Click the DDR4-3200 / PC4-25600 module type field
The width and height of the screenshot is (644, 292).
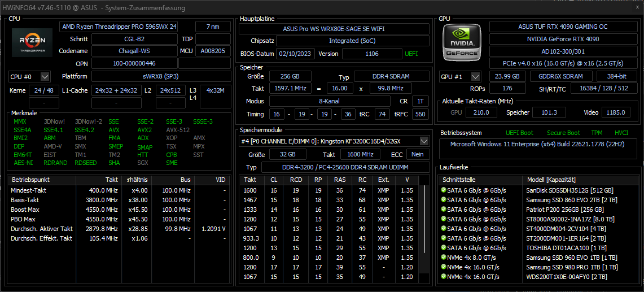[345, 167]
